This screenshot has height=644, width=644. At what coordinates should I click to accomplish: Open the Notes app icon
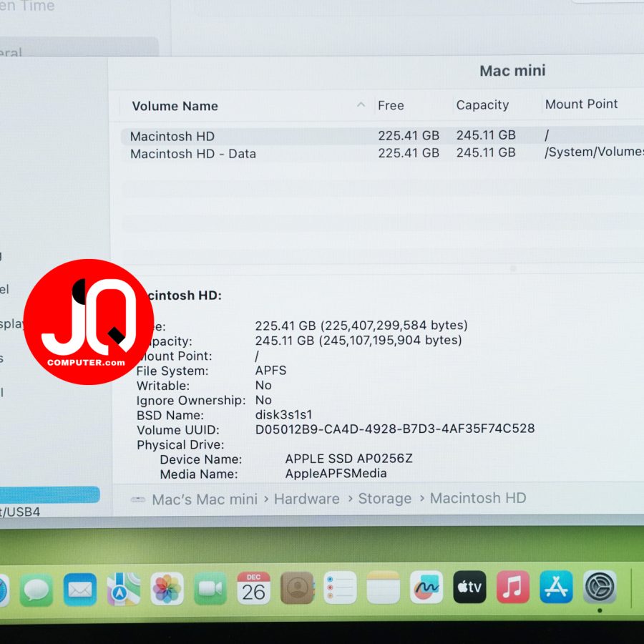tap(384, 587)
